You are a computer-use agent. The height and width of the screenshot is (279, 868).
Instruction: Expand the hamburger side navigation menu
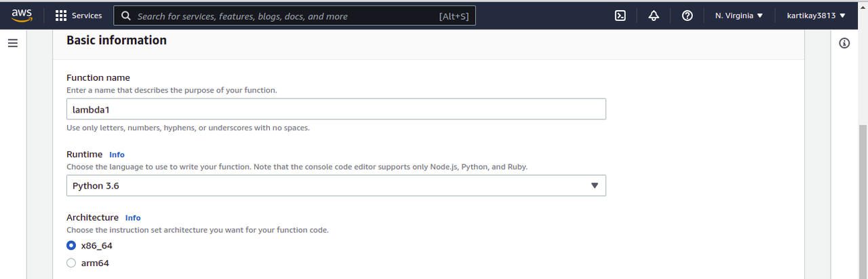tap(12, 43)
